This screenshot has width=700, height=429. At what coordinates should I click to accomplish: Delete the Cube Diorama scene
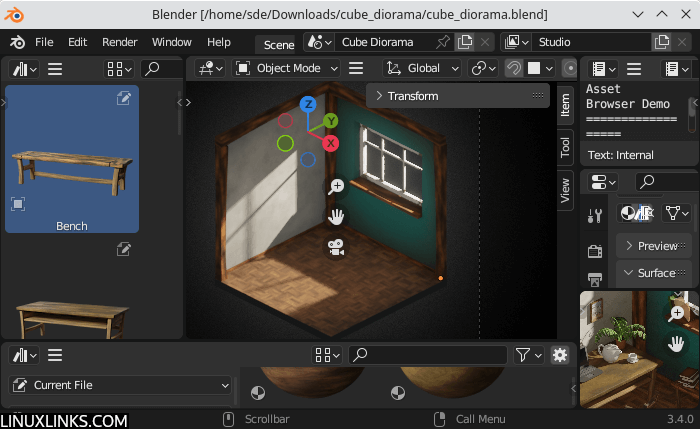(485, 42)
